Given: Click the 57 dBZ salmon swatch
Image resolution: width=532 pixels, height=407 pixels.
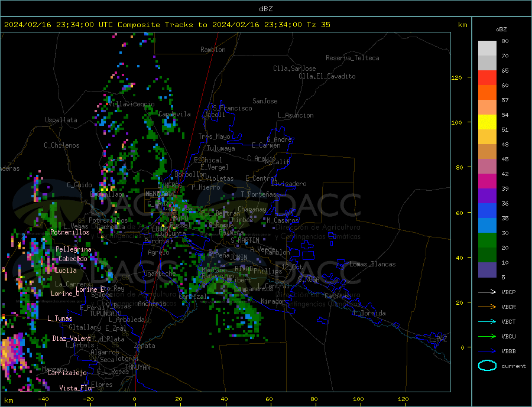Looking at the screenshot, I should [x=487, y=107].
